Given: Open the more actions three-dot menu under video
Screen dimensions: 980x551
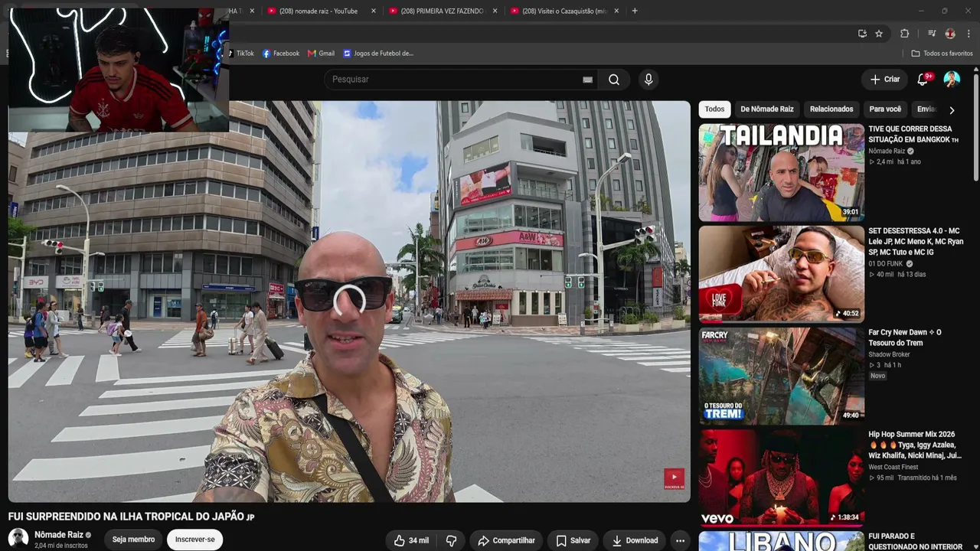Looking at the screenshot, I should [x=680, y=540].
